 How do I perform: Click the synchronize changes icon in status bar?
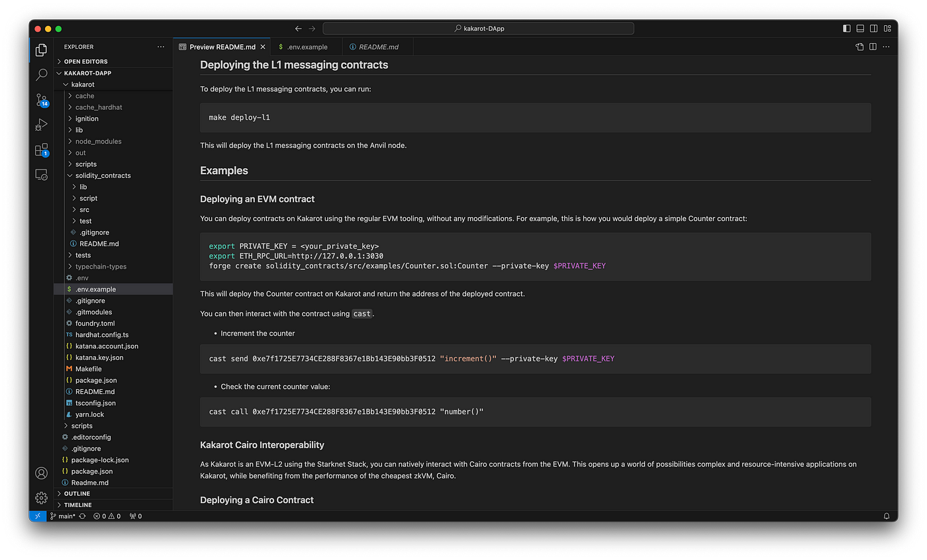tap(83, 516)
